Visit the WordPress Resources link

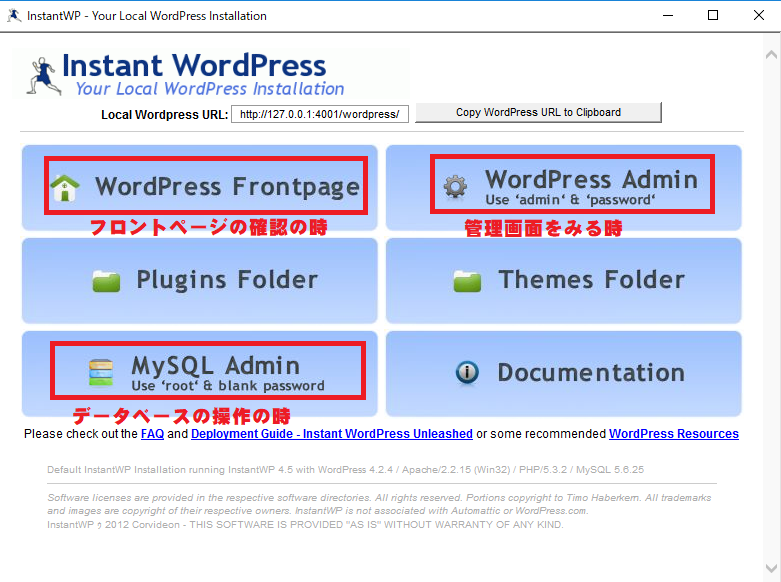click(x=673, y=434)
